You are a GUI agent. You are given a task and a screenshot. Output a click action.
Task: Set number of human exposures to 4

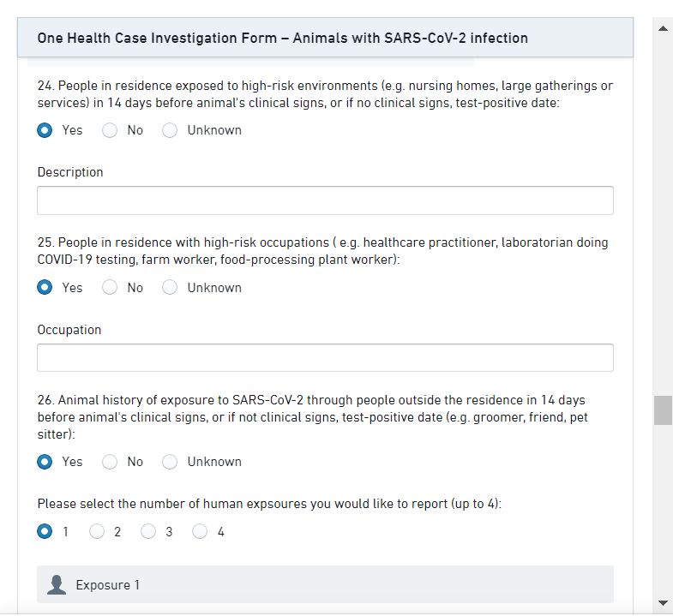click(x=200, y=532)
